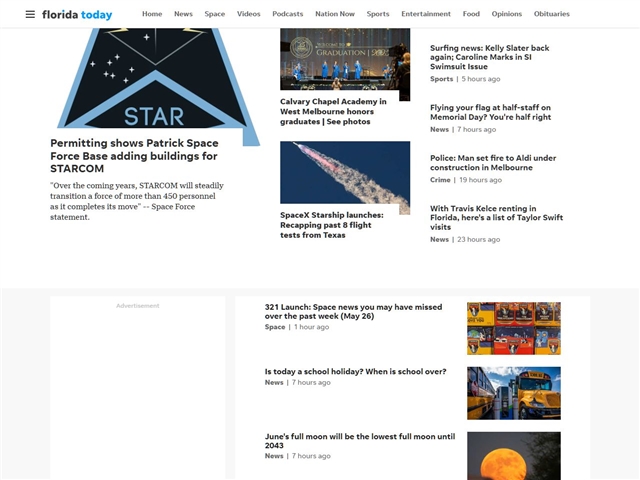The image size is (640, 480).
Task: Open June's full moon article headline
Action: pos(360,441)
